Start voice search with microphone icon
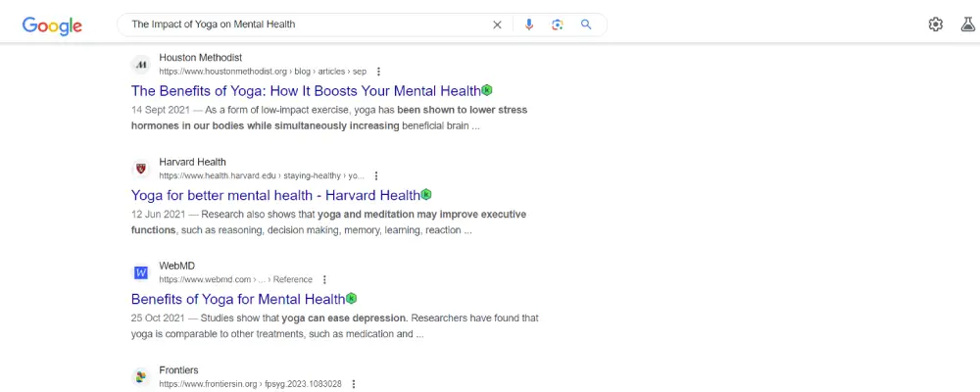The width and height of the screenshot is (980, 392). pyautogui.click(x=529, y=25)
